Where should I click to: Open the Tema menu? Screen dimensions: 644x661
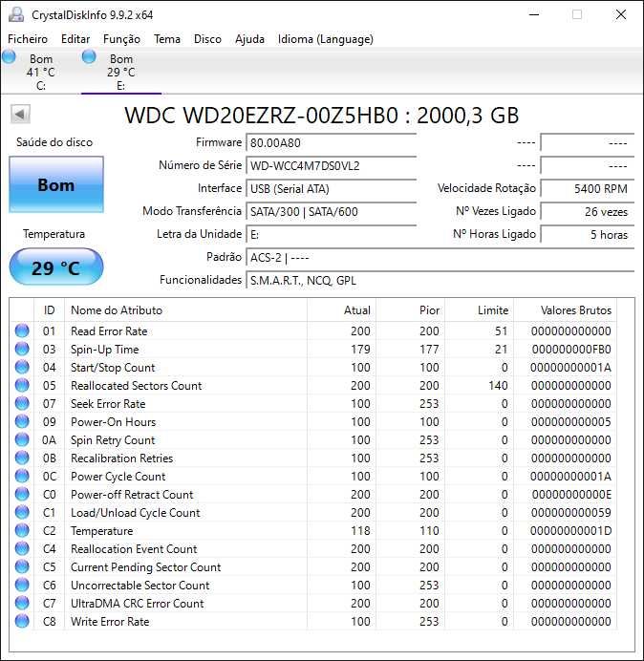(167, 39)
